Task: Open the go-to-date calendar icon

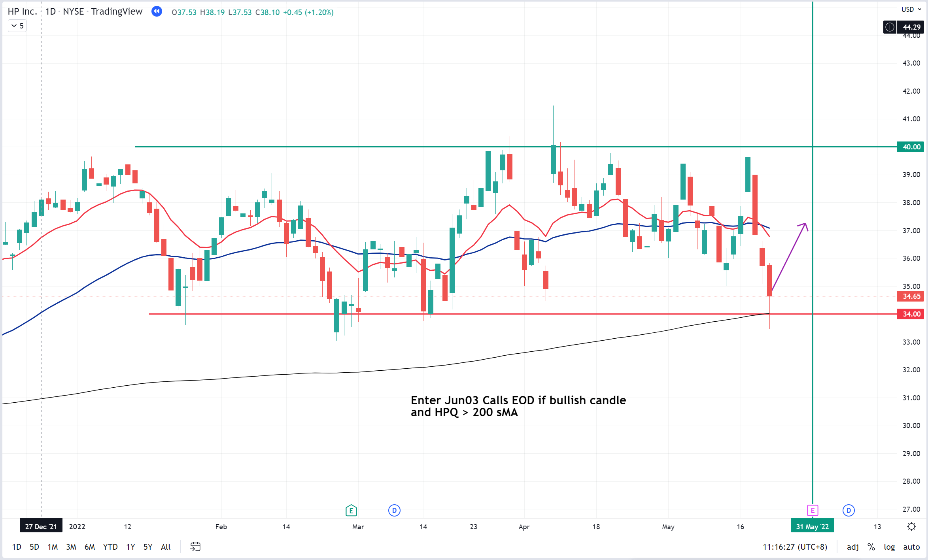Action: pos(195,547)
